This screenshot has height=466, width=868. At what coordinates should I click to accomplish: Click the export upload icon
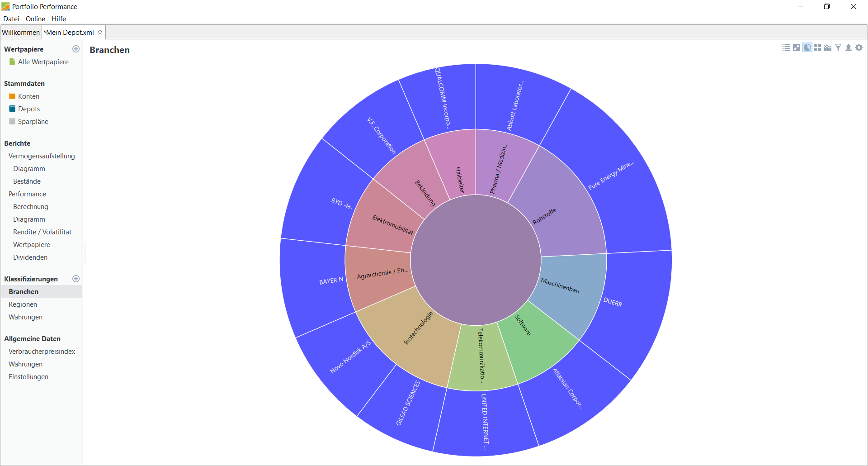[849, 48]
